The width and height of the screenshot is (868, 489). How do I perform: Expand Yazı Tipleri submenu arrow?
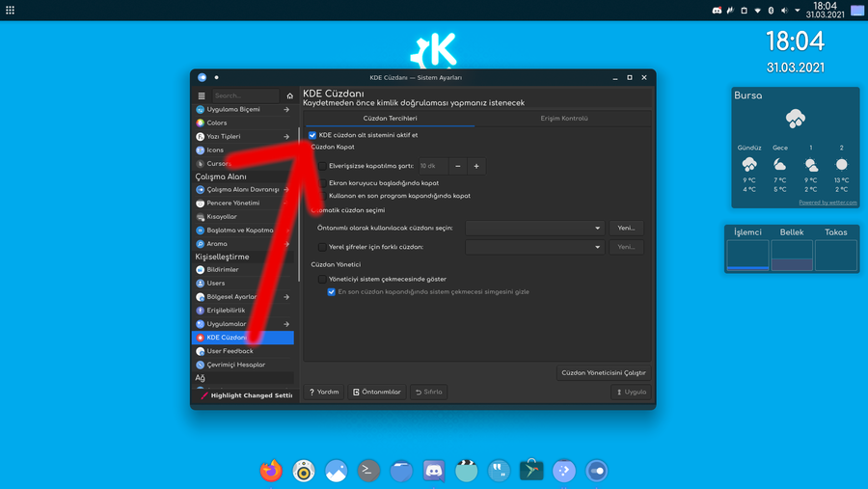[x=286, y=137]
